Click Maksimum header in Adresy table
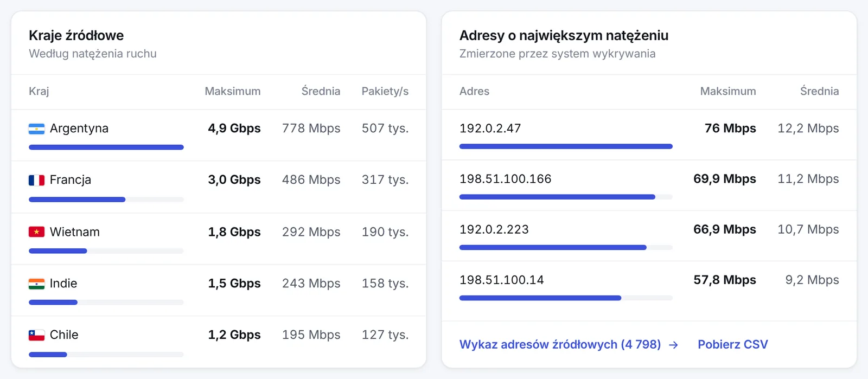 [728, 91]
